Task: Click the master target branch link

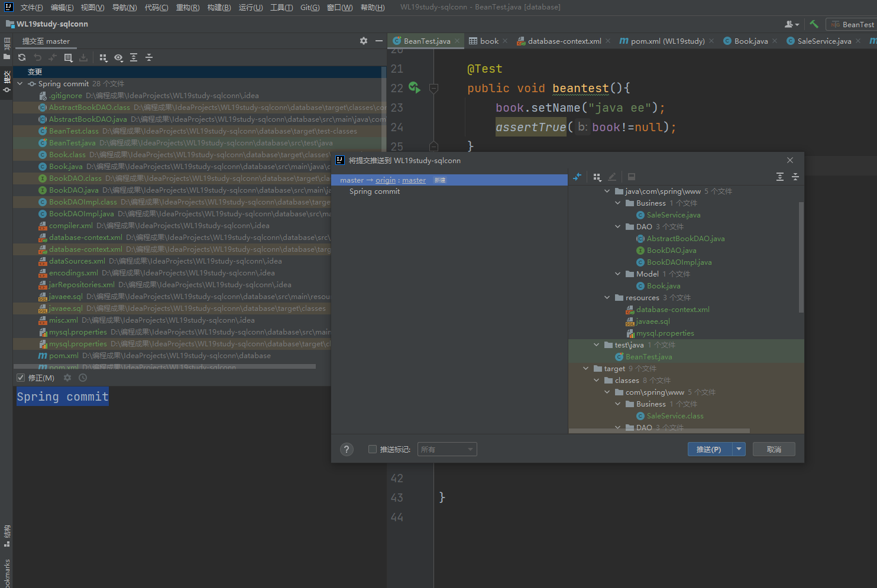Action: tap(414, 180)
